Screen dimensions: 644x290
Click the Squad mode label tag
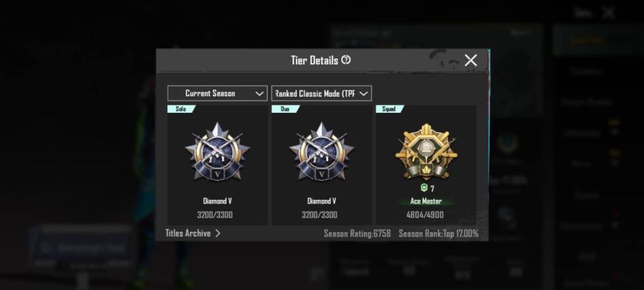[390, 109]
